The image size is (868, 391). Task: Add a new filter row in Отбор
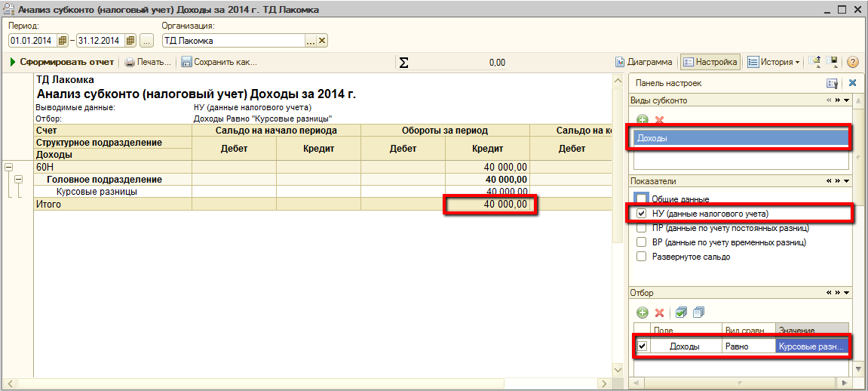643,312
